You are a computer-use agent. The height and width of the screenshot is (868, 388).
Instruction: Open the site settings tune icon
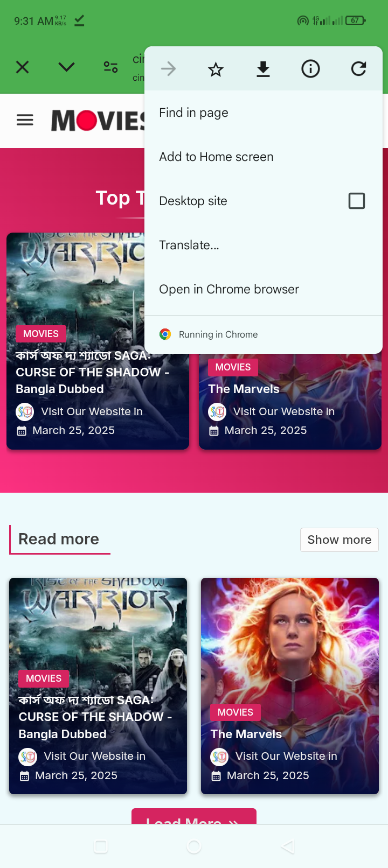[110, 67]
